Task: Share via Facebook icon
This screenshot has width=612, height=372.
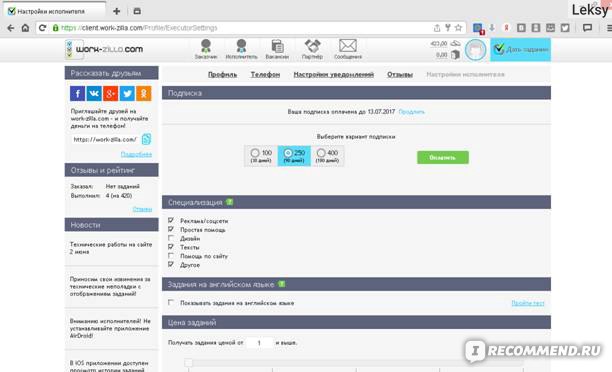Action: [x=77, y=93]
